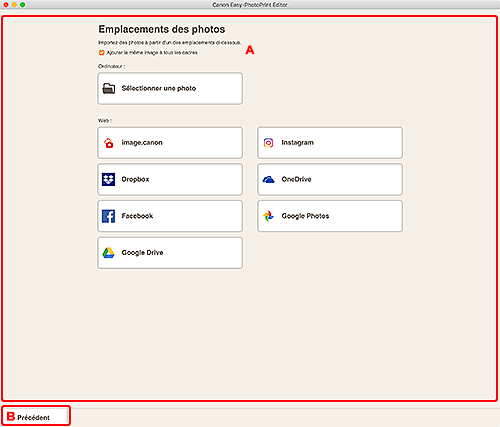Click the Canon Easy-PhotoPrint Editor window title
This screenshot has height=427, width=500.
[x=250, y=5]
